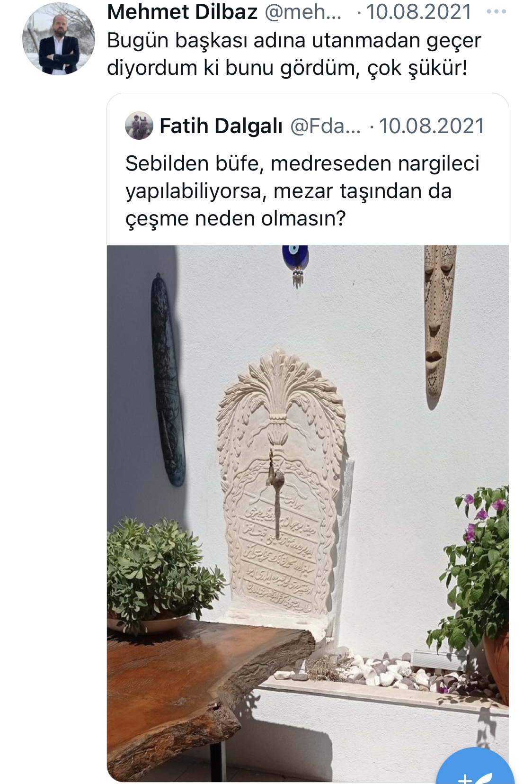Image resolution: width=532 pixels, height=784 pixels.
Task: Open the three-dot more menu on Mehmet Dilbaz's tweet
Action: [x=496, y=11]
